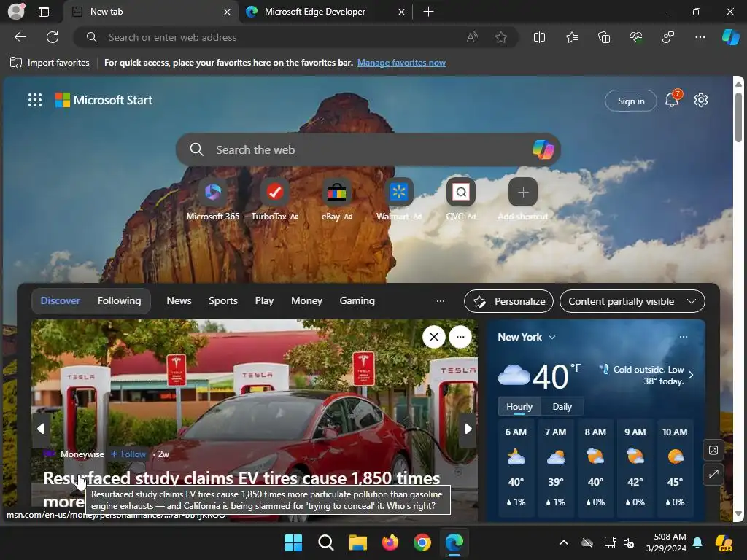Follow Moneywise publisher
The height and width of the screenshot is (560, 747).
point(128,454)
